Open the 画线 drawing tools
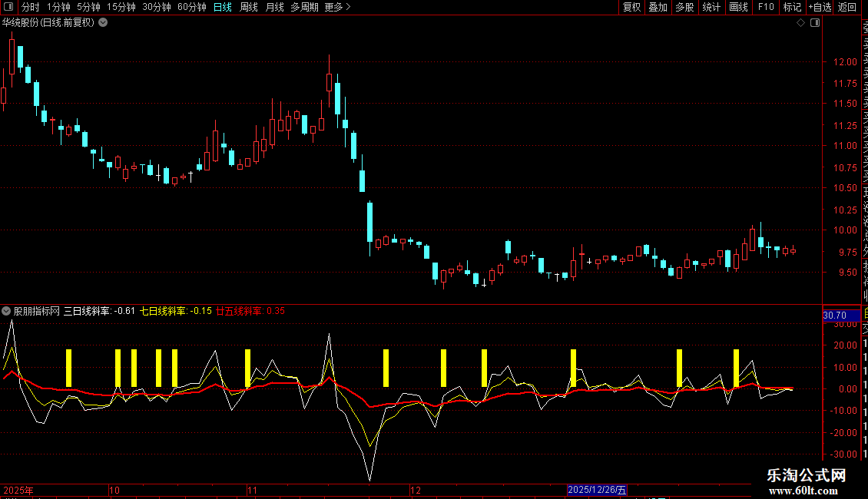Image resolution: width=868 pixels, height=499 pixels. point(738,7)
